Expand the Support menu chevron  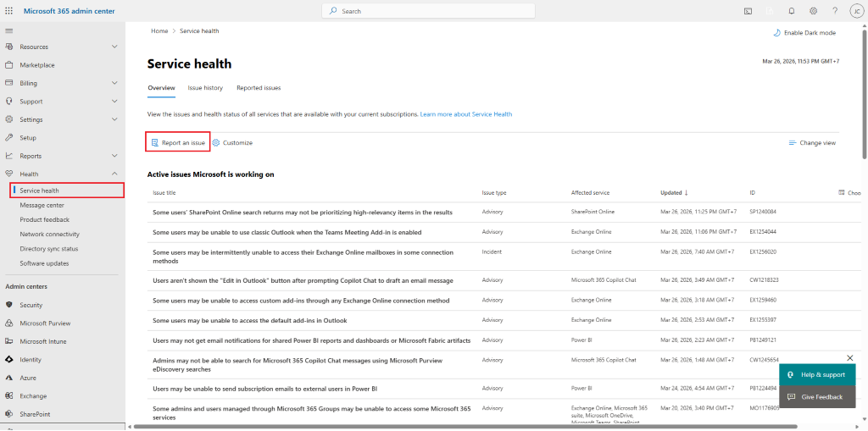(x=114, y=102)
